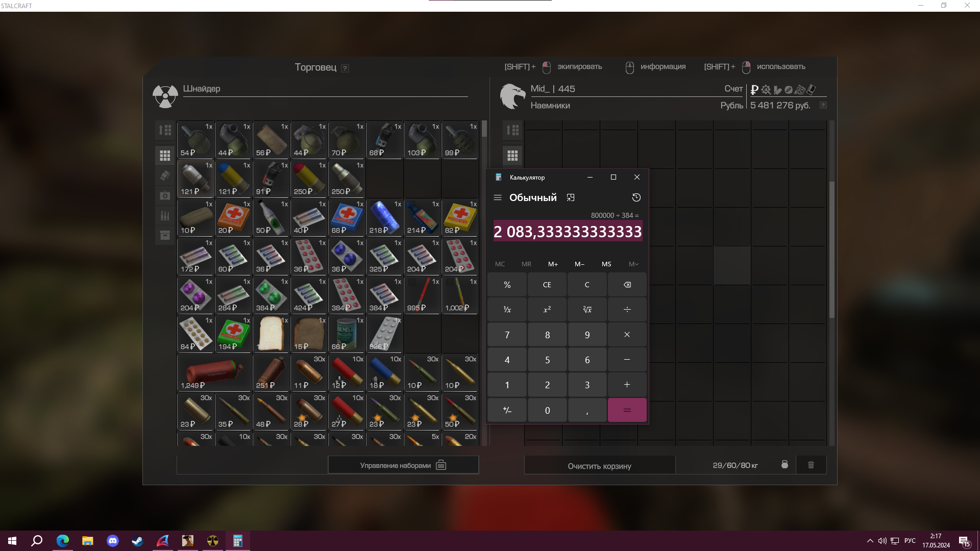The height and width of the screenshot is (551, 980).
Task: Select the 424₽ green capsules item
Action: point(309,296)
